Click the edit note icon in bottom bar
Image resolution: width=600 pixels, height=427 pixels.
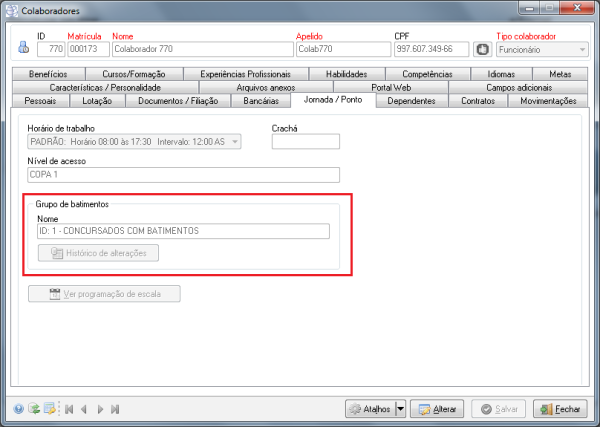click(x=48, y=409)
